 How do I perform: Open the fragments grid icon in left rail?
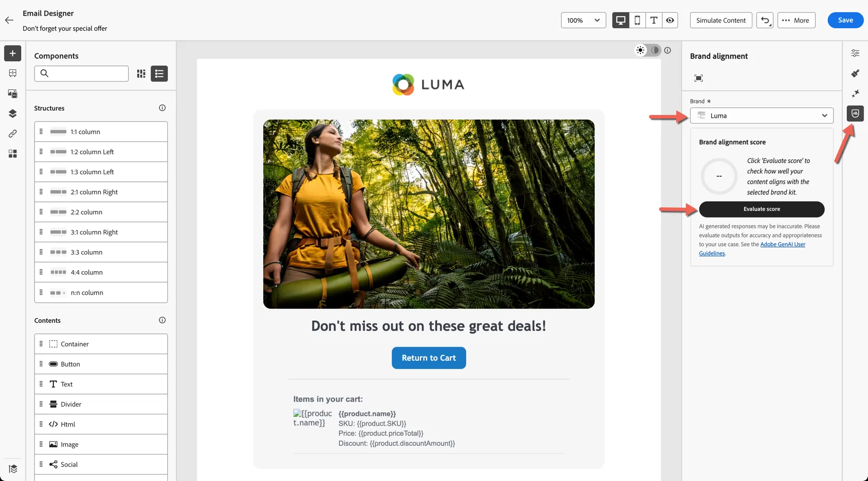coord(13,154)
